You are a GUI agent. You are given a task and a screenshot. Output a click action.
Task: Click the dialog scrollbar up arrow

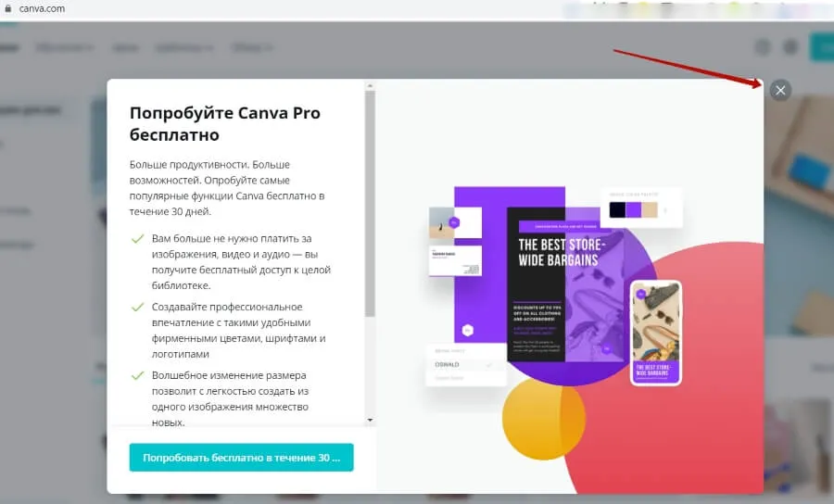[x=370, y=85]
